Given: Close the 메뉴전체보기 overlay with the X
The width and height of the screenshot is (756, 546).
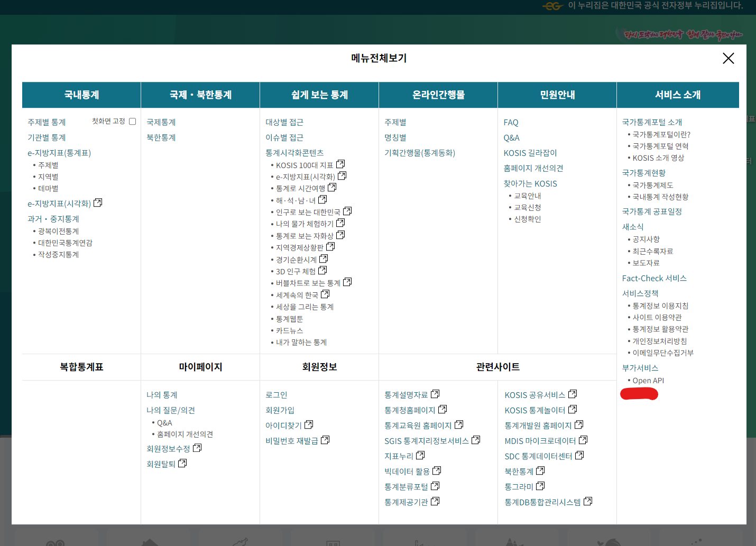Looking at the screenshot, I should pyautogui.click(x=729, y=59).
